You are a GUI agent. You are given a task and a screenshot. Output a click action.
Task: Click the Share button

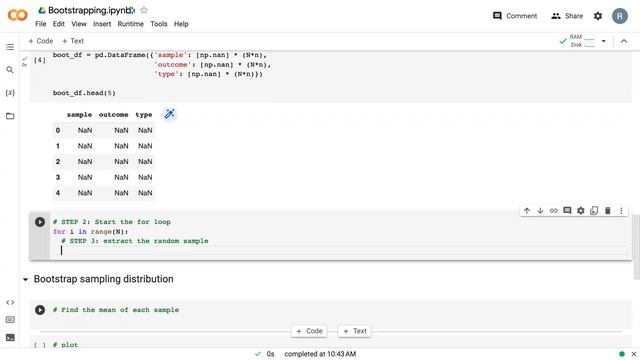coord(567,16)
